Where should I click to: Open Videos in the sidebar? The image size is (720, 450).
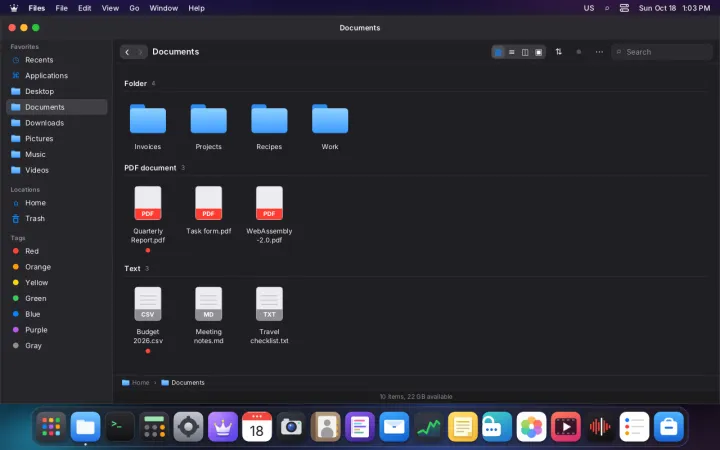tap(56, 170)
